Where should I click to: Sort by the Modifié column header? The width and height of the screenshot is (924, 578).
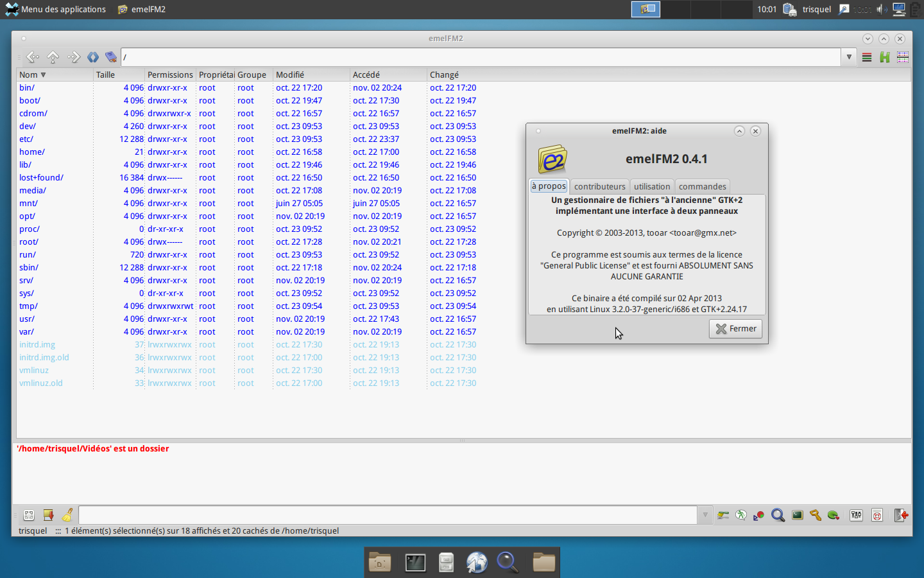[x=312, y=75]
